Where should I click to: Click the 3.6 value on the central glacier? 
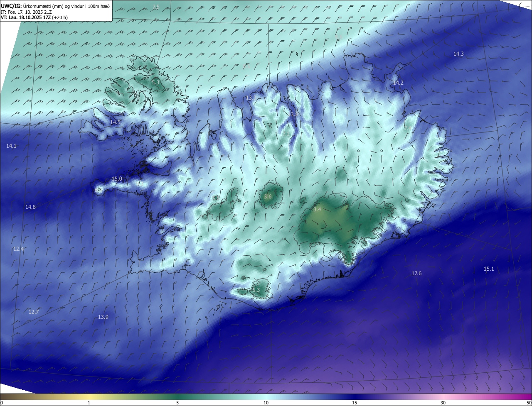click(x=268, y=196)
